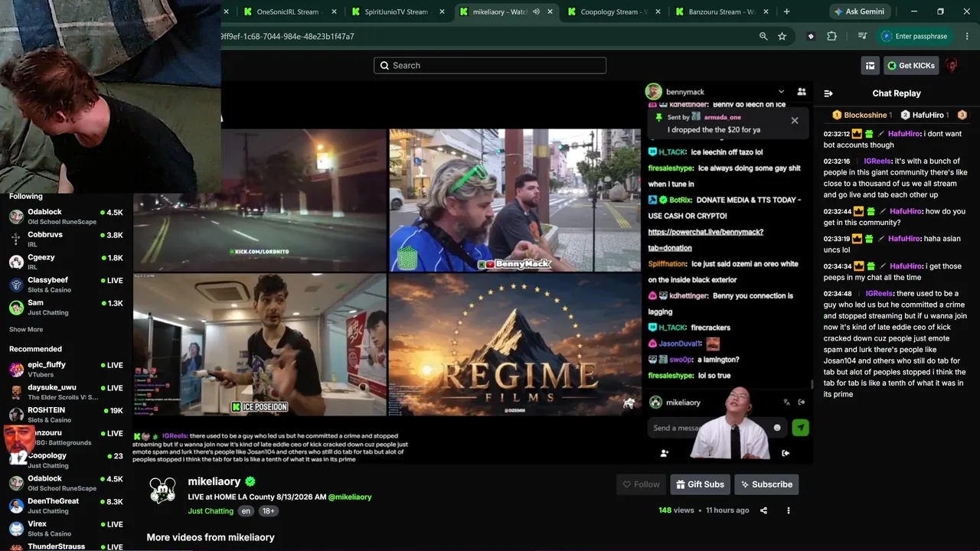
Task: Click the add-user icon below message box
Action: 664,453
